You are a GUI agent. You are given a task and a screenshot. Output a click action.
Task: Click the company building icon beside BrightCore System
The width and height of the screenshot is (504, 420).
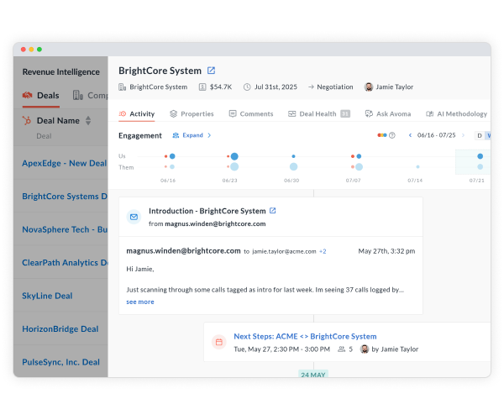click(122, 87)
